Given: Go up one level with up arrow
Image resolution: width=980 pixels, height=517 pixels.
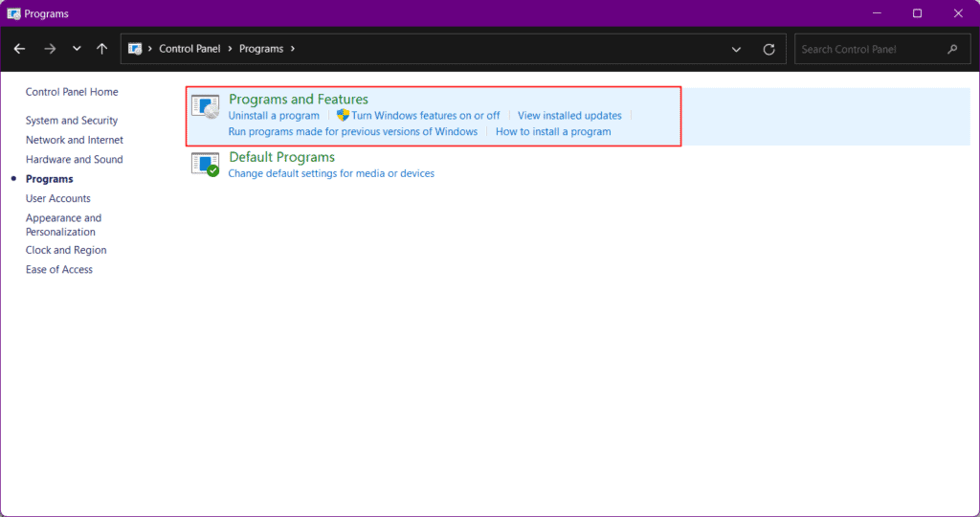Looking at the screenshot, I should (x=101, y=49).
